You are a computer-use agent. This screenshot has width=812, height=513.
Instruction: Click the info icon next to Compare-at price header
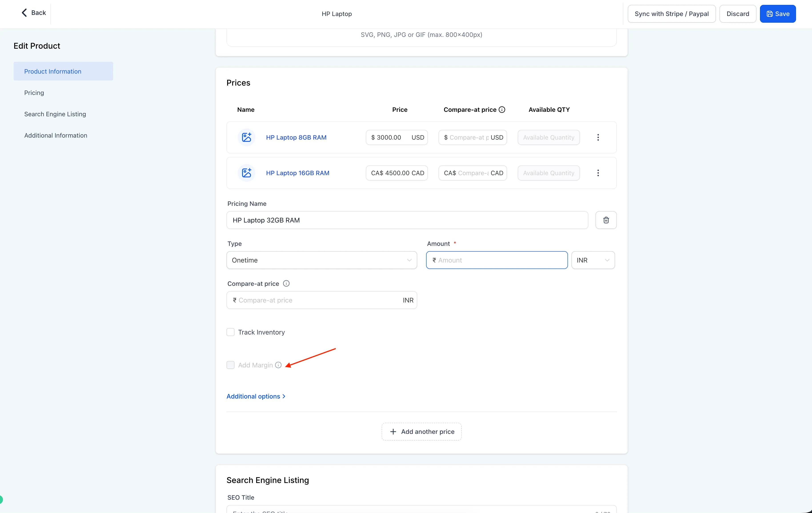point(502,109)
